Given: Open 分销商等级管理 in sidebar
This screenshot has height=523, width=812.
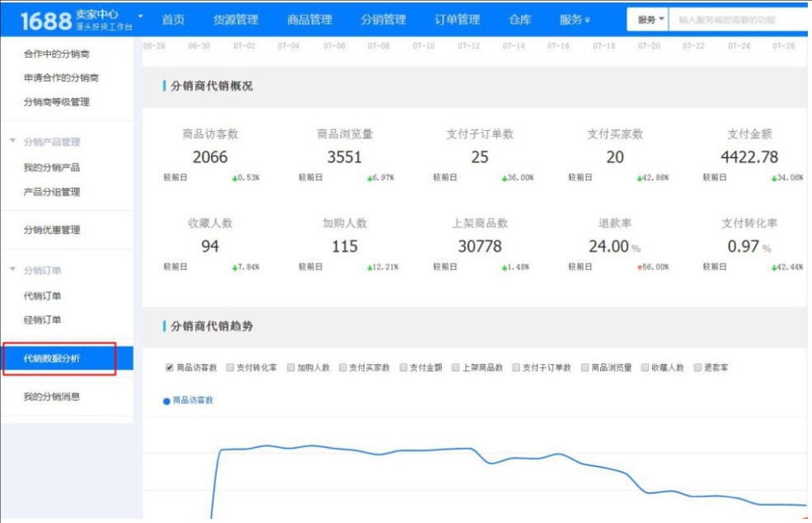Looking at the screenshot, I should point(56,102).
